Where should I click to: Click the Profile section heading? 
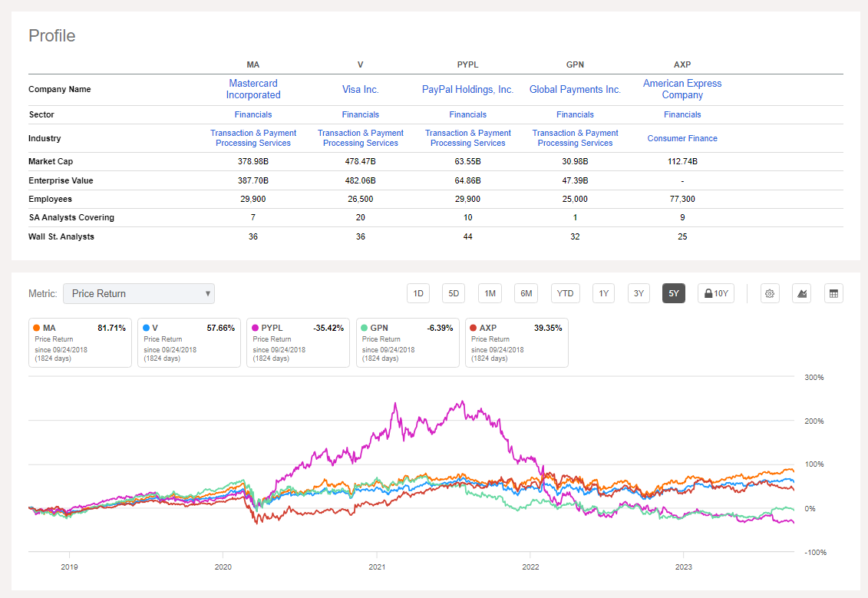coord(52,35)
